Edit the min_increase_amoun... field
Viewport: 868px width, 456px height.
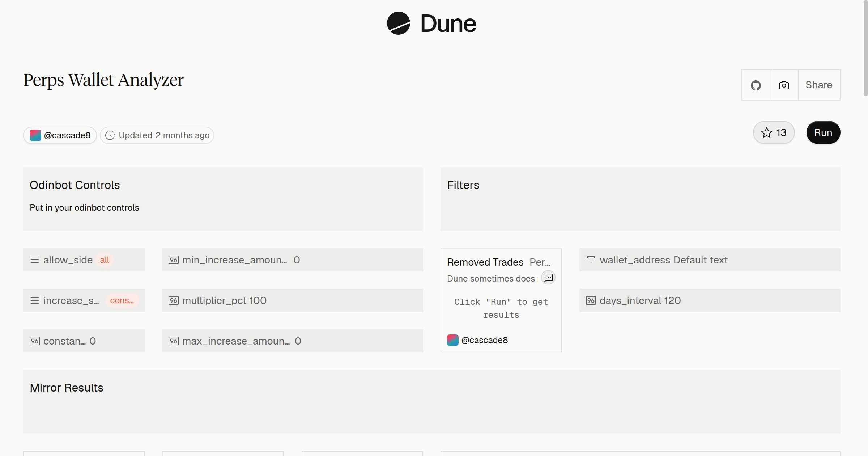(293, 260)
